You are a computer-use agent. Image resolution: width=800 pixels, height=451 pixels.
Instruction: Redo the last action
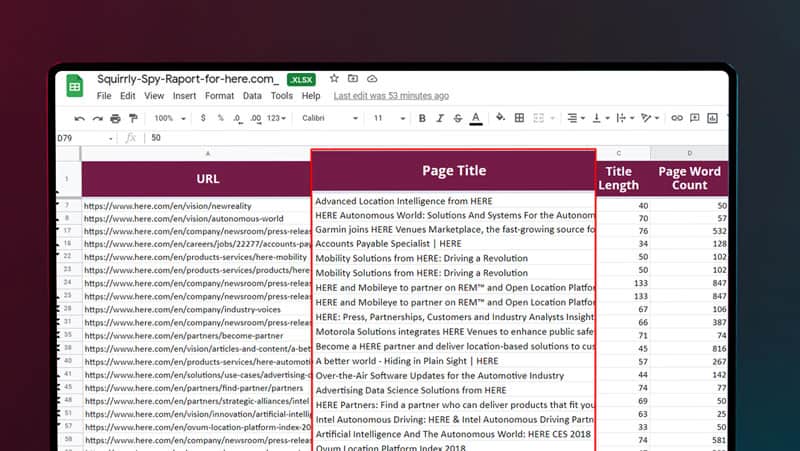97,118
